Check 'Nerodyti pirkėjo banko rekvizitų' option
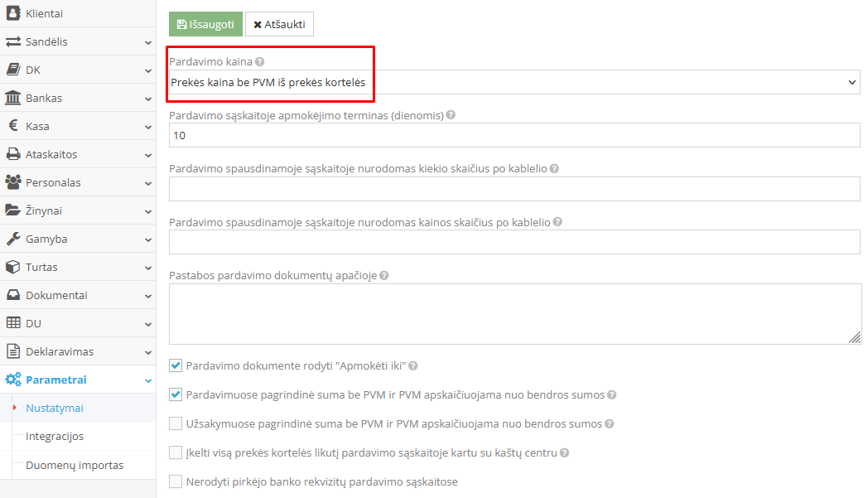The height and width of the screenshot is (498, 868). coord(176,481)
